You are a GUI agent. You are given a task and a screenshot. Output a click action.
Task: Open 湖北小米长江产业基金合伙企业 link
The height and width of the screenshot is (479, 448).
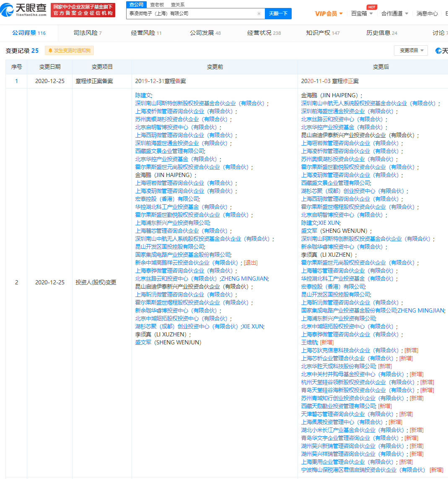point(352,430)
